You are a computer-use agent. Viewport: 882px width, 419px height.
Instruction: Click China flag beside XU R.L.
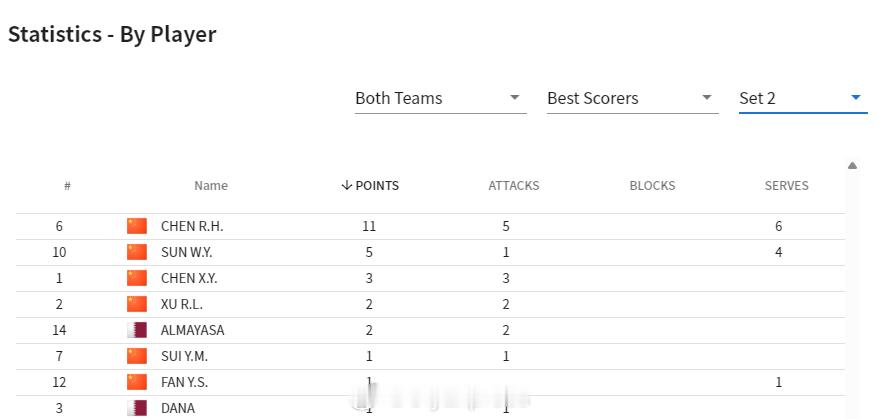(137, 304)
